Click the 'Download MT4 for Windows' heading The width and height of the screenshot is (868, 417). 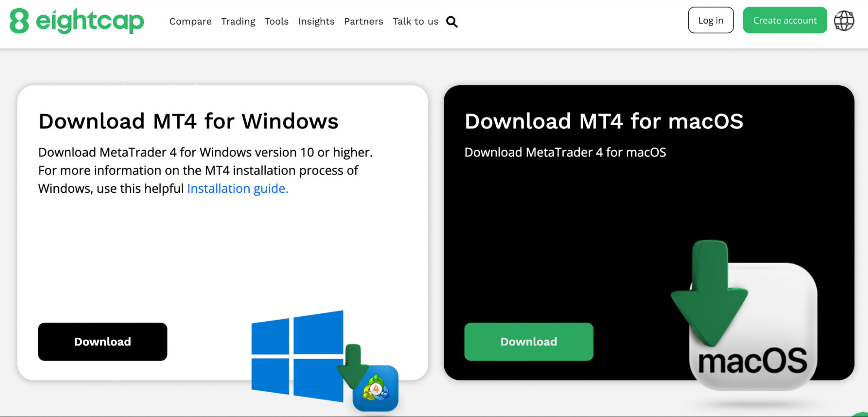pyautogui.click(x=188, y=121)
